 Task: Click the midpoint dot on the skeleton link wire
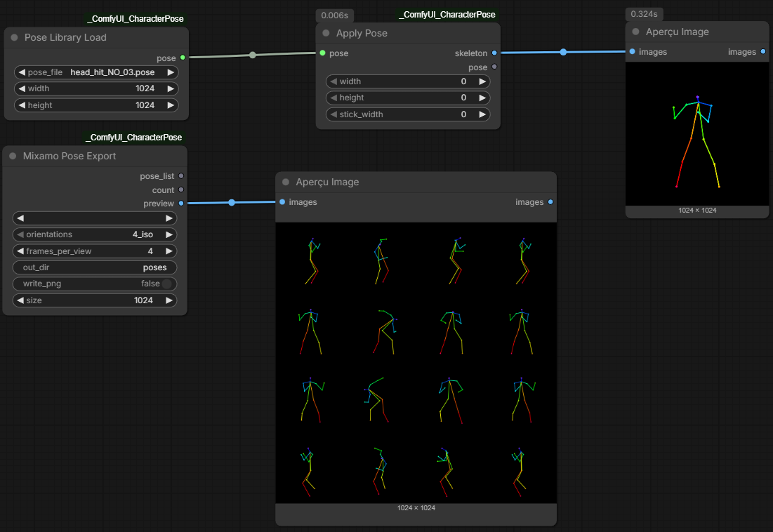pyautogui.click(x=563, y=52)
